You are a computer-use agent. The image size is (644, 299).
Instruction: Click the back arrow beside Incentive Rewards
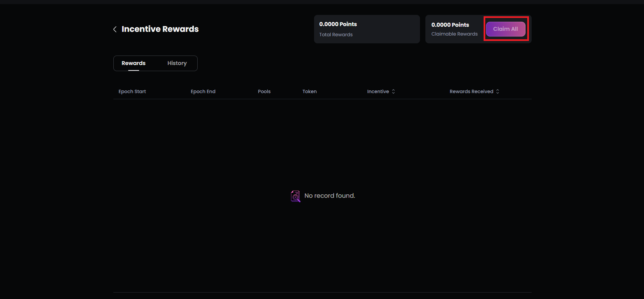115,29
